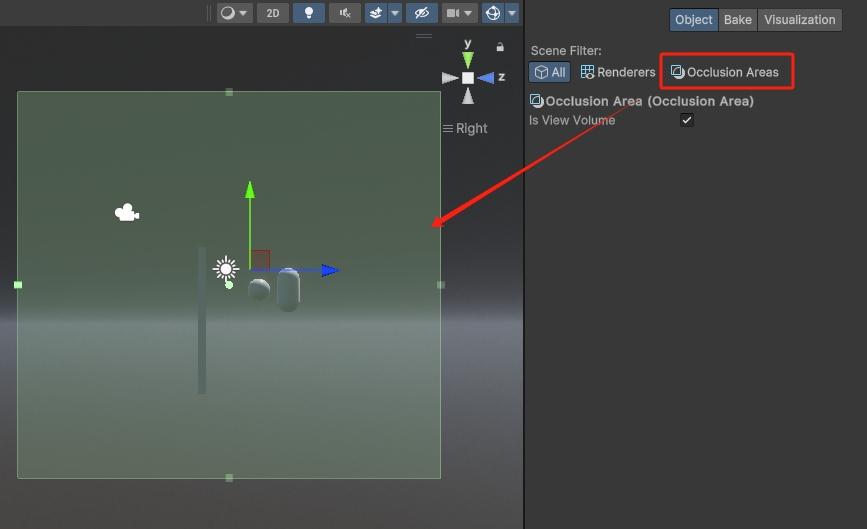Image resolution: width=867 pixels, height=529 pixels.
Task: Click the rotation lock icon on the orientation gizmo
Action: (500, 47)
